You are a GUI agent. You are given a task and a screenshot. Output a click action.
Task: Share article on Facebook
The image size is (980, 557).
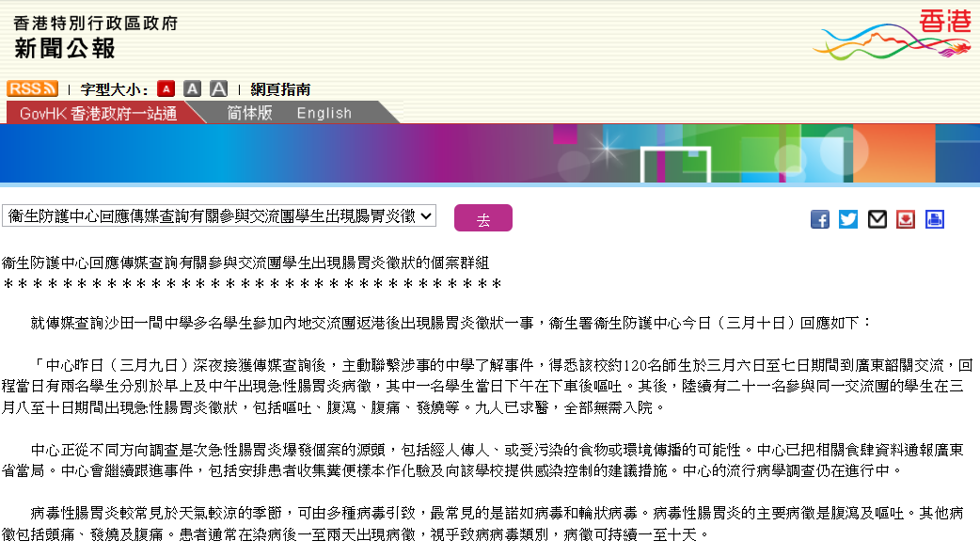[820, 219]
